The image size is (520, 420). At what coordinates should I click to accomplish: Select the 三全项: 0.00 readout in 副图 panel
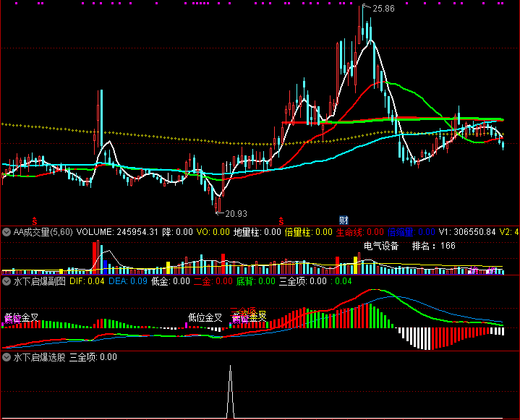click(x=303, y=281)
